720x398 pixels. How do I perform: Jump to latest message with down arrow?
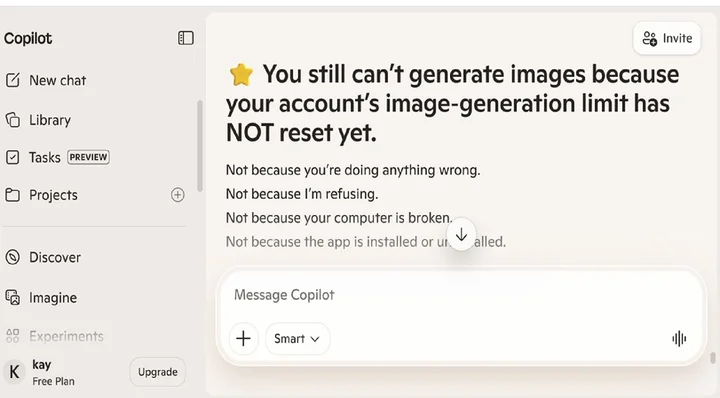(461, 235)
